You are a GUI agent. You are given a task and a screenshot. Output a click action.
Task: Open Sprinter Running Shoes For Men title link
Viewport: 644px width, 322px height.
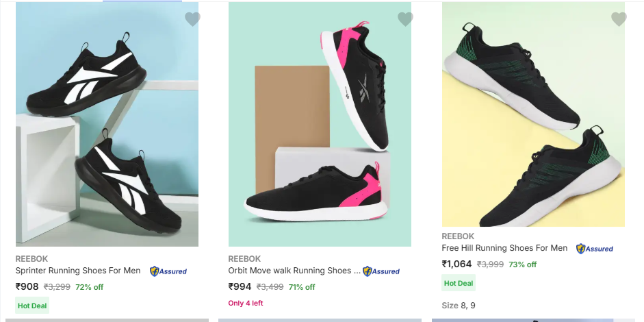tap(78, 271)
